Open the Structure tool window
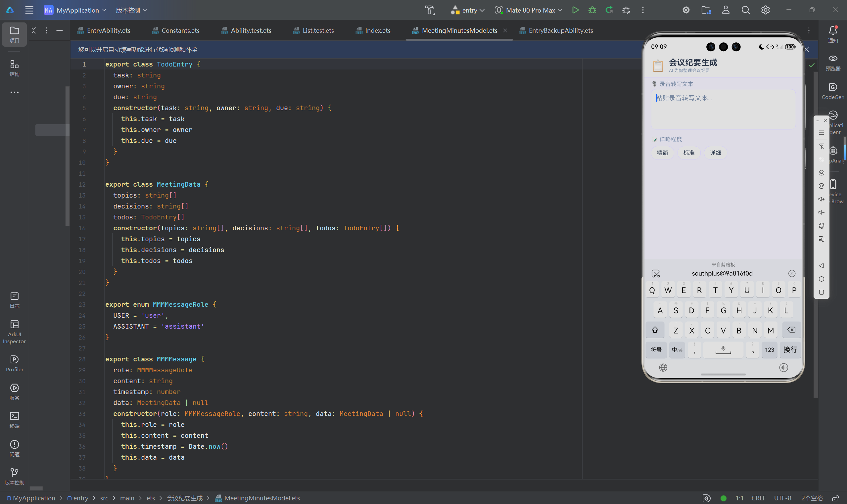This screenshot has height=504, width=847. click(14, 68)
